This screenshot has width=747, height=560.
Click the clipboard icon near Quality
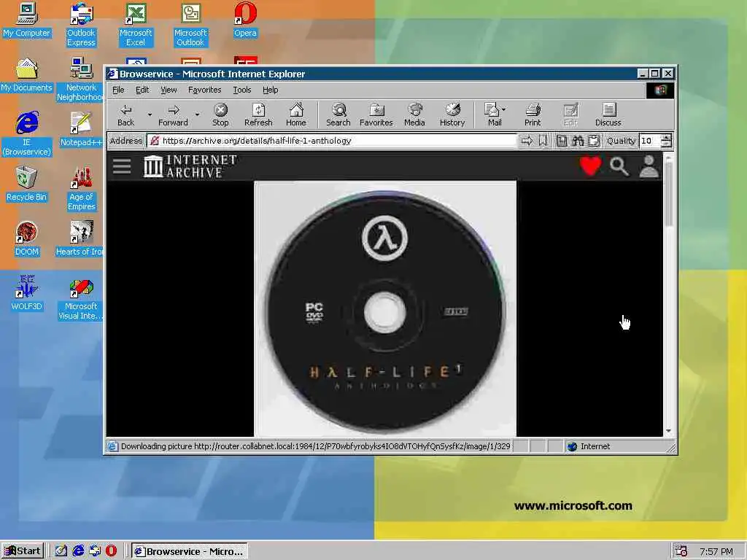[x=594, y=141]
